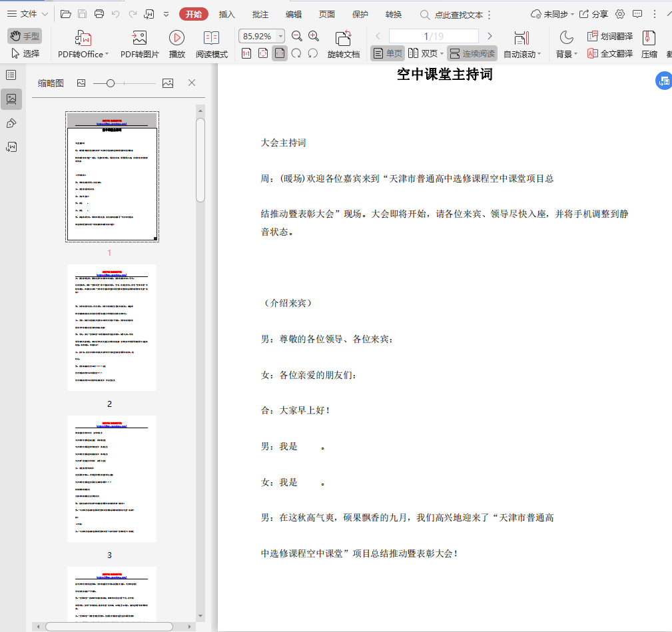The width and height of the screenshot is (672, 632).
Task: Click the export document icon beside redo
Action: 149,14
